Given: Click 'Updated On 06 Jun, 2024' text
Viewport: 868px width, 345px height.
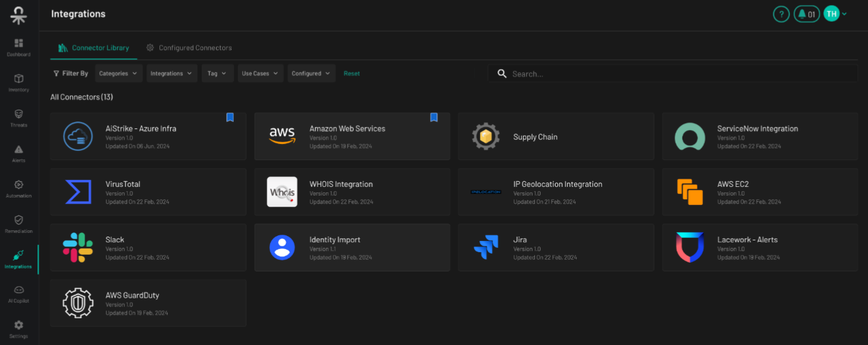Looking at the screenshot, I should click(x=137, y=146).
